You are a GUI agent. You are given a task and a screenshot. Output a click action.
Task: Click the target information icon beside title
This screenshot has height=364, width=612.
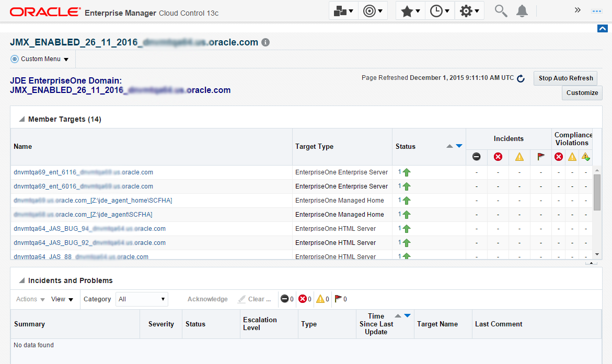tap(265, 42)
